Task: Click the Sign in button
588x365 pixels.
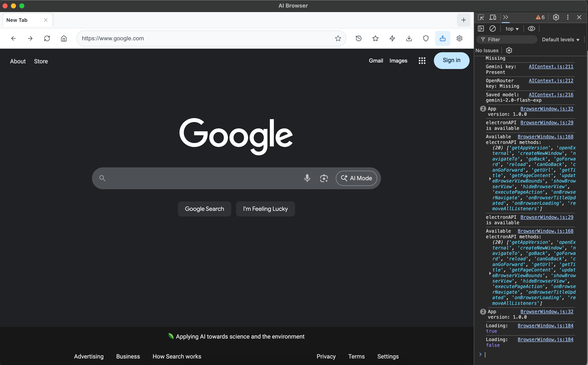Action: coord(451,60)
